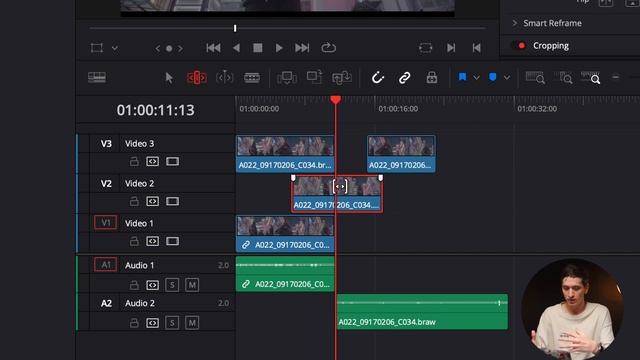Select the highlighted clip on Video 2

[337, 194]
